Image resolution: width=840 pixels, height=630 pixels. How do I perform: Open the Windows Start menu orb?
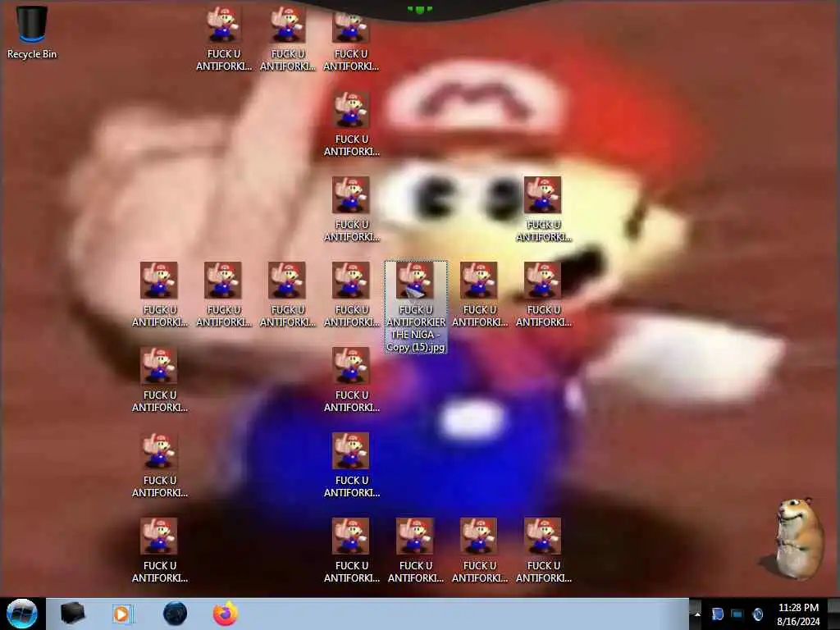pyautogui.click(x=22, y=614)
